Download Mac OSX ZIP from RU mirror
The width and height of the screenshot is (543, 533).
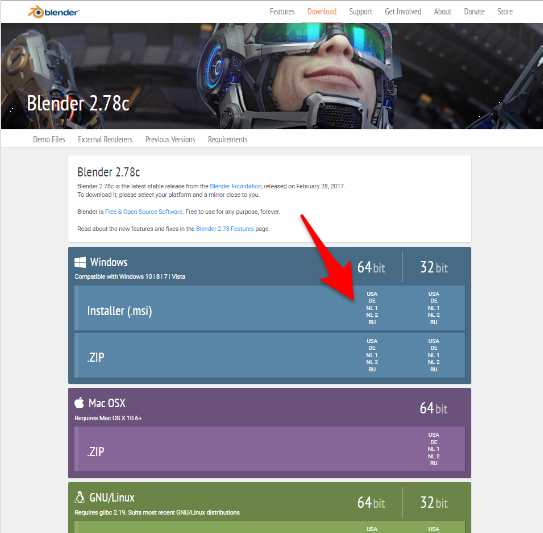[x=434, y=463]
